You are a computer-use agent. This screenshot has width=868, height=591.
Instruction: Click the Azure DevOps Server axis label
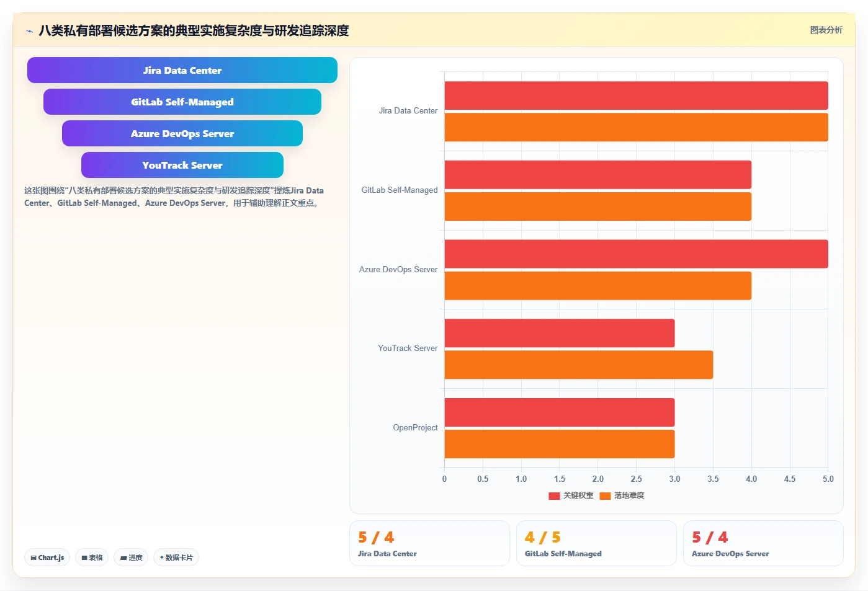coord(398,269)
